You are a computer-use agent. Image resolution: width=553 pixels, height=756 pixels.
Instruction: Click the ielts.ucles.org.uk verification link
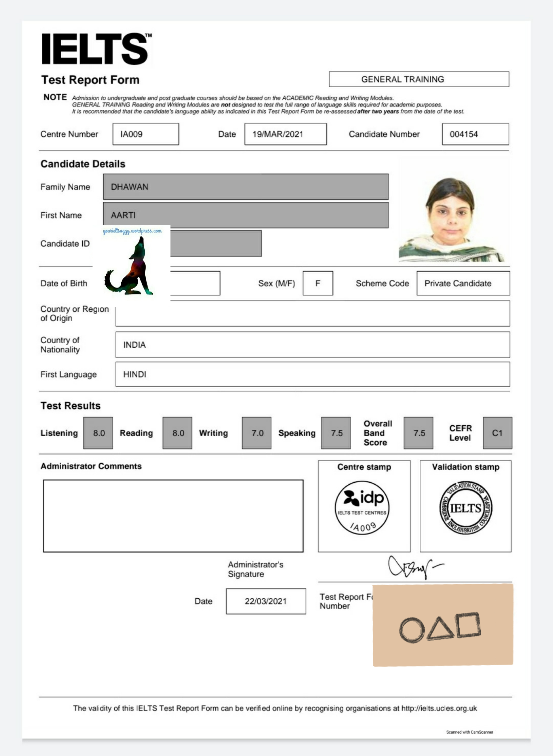(439, 708)
